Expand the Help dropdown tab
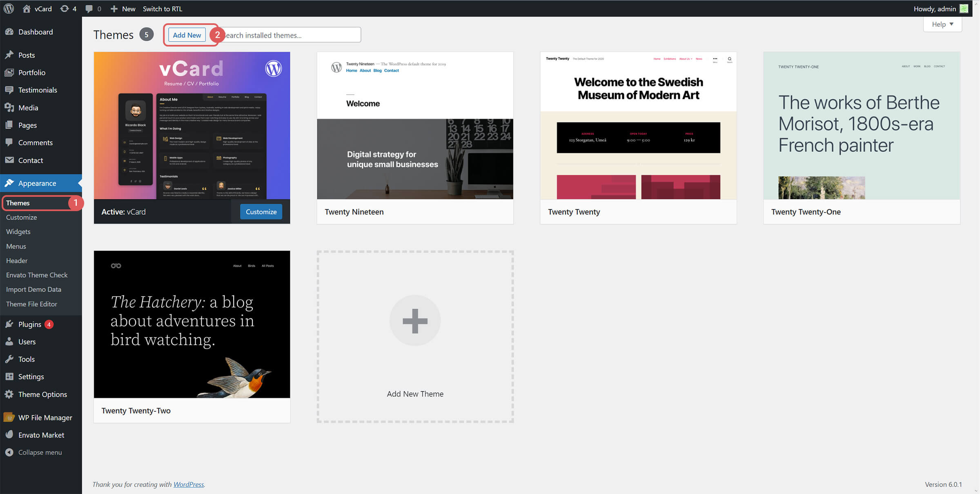Screen dimensions: 980x494 tap(942, 24)
